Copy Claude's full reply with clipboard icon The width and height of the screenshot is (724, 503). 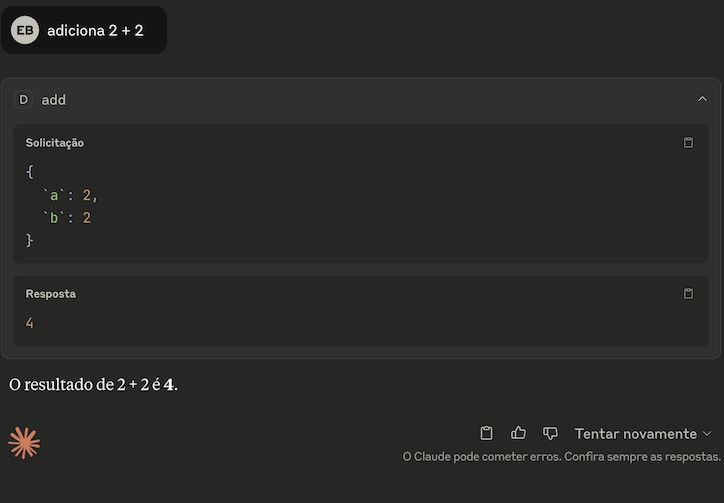[x=486, y=433]
